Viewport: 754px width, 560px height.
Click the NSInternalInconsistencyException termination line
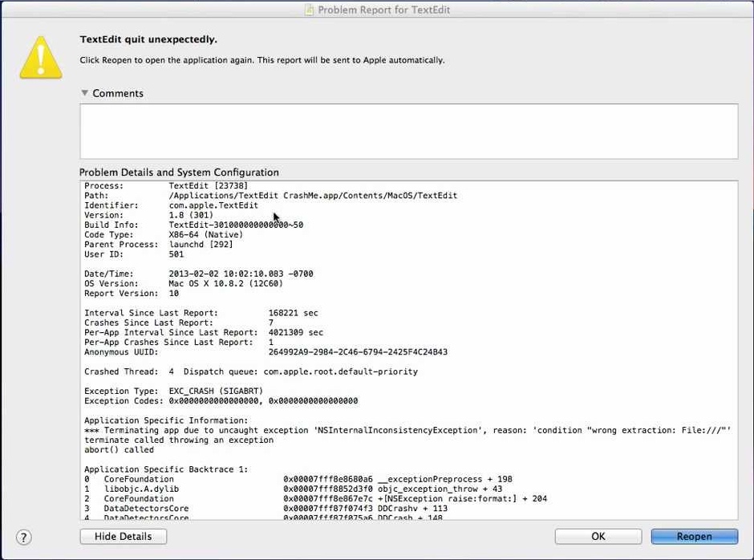coord(407,430)
